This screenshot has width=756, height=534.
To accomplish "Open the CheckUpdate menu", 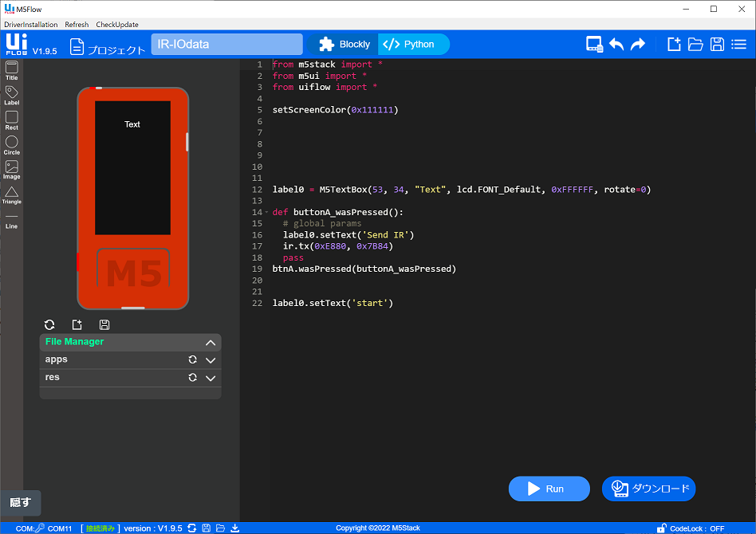I will 117,25.
